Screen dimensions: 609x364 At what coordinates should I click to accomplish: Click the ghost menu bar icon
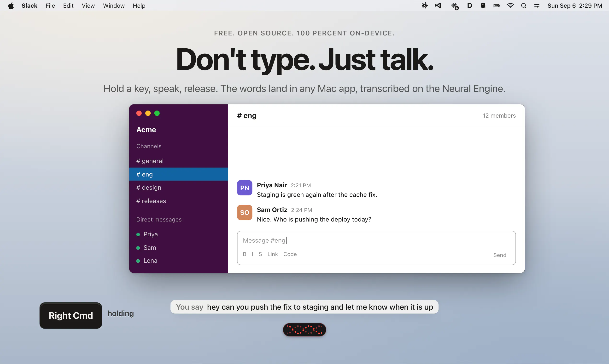coord(483,6)
